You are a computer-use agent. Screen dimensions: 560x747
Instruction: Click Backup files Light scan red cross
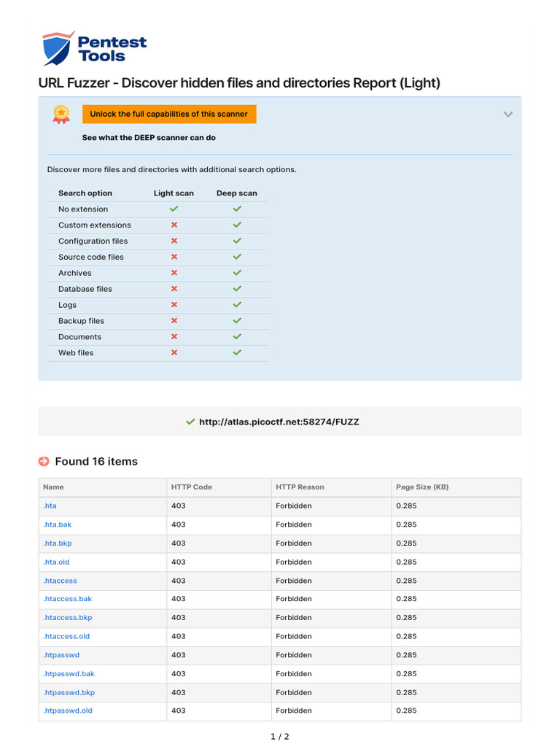coord(174,321)
